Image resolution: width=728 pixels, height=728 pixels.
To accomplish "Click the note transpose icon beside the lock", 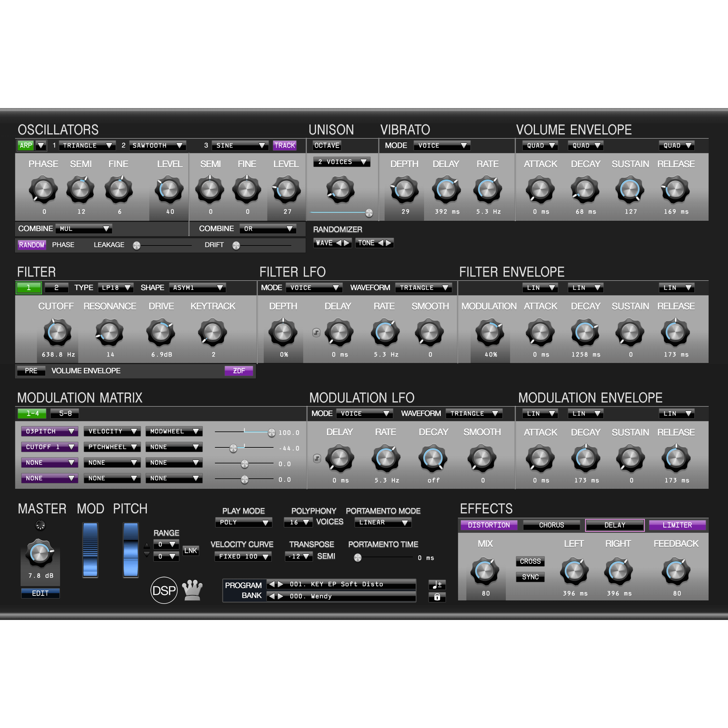I will tap(437, 585).
